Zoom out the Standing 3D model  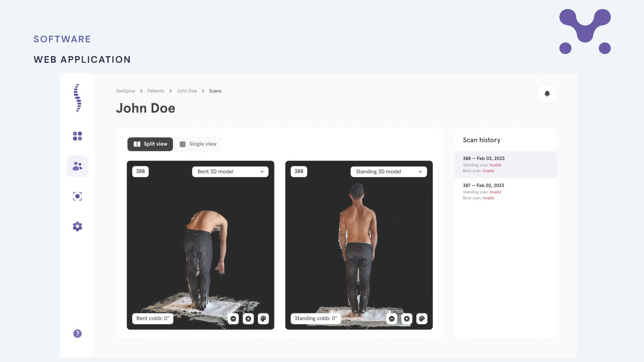(x=392, y=319)
